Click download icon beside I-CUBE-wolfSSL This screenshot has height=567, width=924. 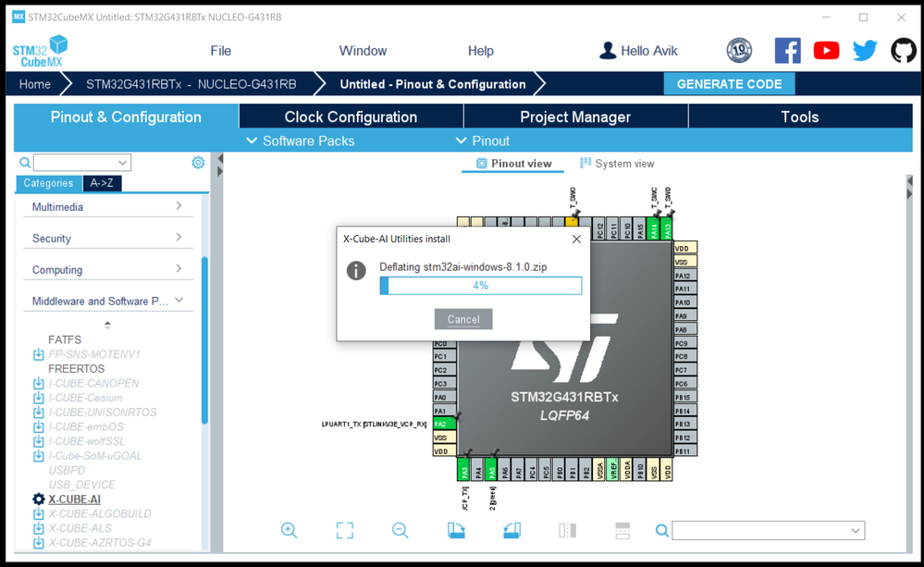tap(38, 441)
